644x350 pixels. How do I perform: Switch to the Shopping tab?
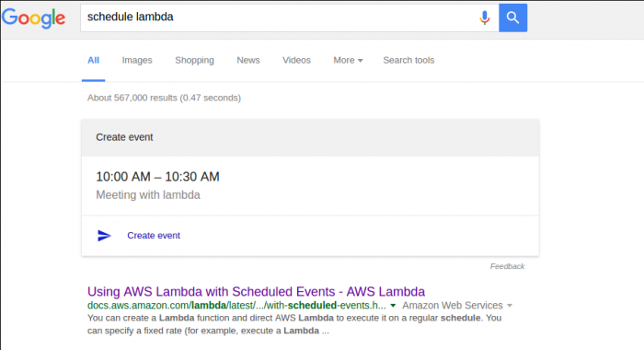click(x=194, y=60)
